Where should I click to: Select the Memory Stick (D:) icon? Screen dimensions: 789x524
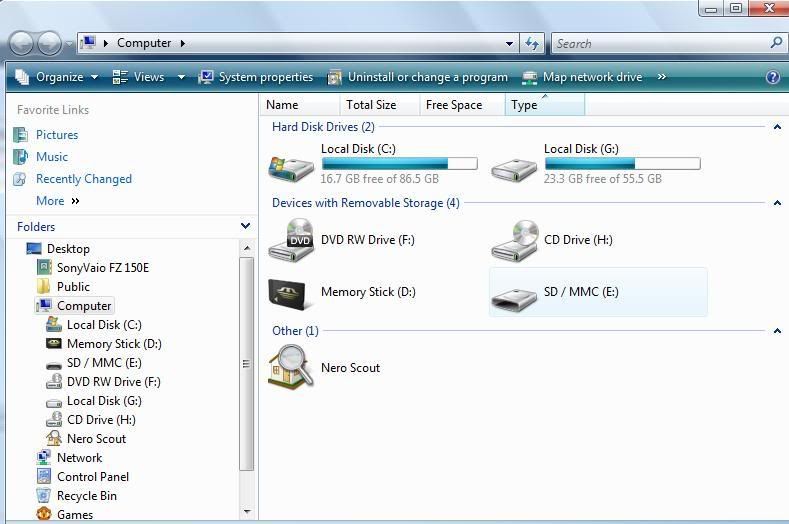point(291,293)
